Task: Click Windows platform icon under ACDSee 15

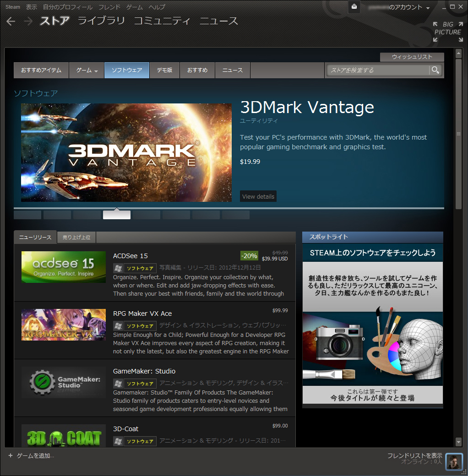Action: click(x=118, y=268)
